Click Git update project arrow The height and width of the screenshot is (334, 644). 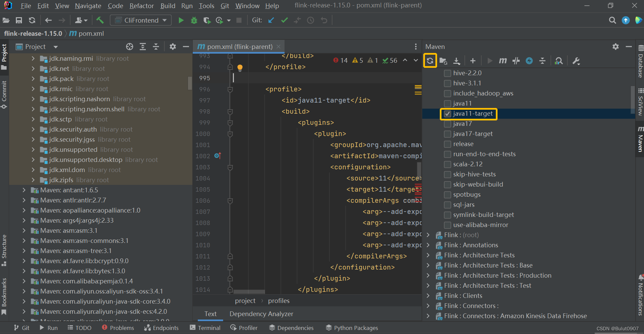[271, 20]
